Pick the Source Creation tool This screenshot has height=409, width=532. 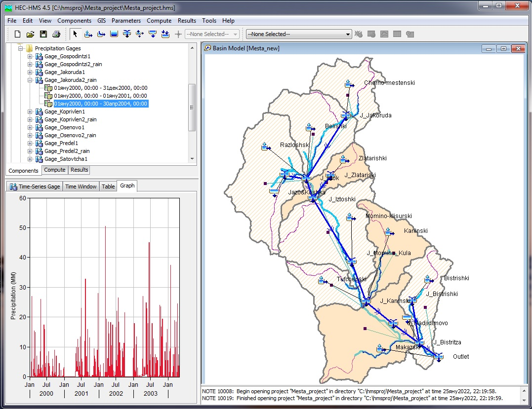[x=153, y=34]
